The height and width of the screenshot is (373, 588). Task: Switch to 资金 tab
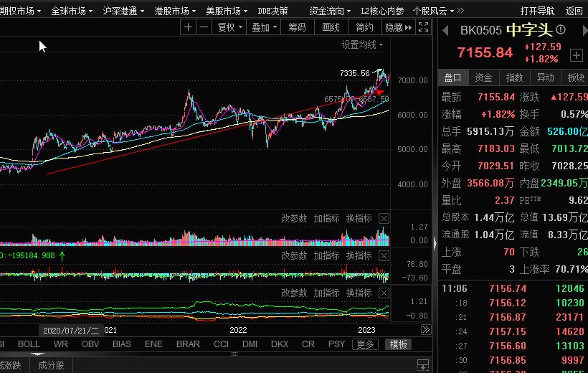pyautogui.click(x=483, y=77)
